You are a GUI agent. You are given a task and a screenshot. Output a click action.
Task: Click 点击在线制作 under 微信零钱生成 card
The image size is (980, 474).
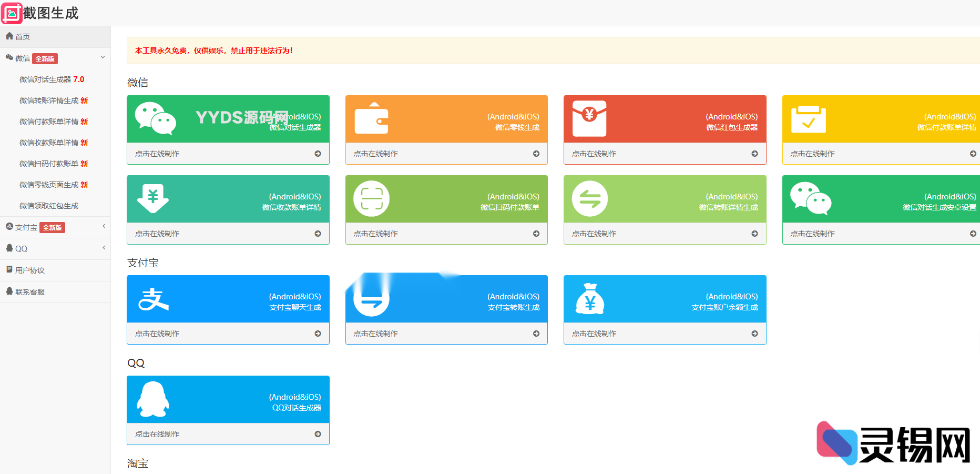click(446, 154)
